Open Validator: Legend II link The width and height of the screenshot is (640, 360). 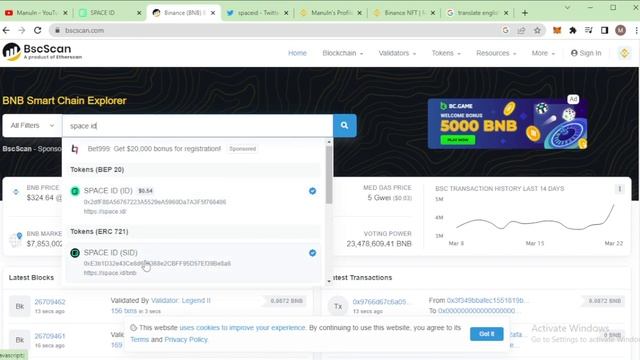click(181, 300)
